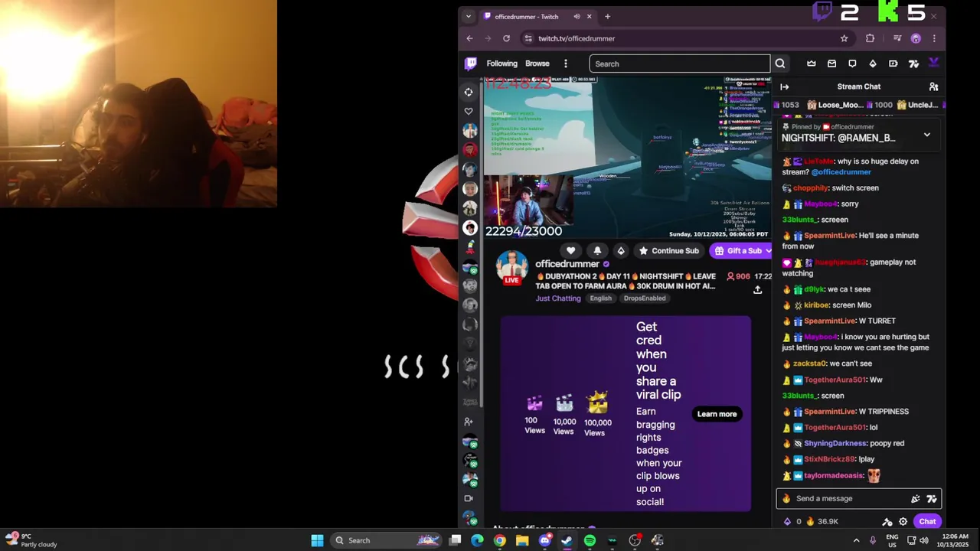Click the sidebar expand arrows icon
The width and height of the screenshot is (980, 551).
[x=469, y=92]
